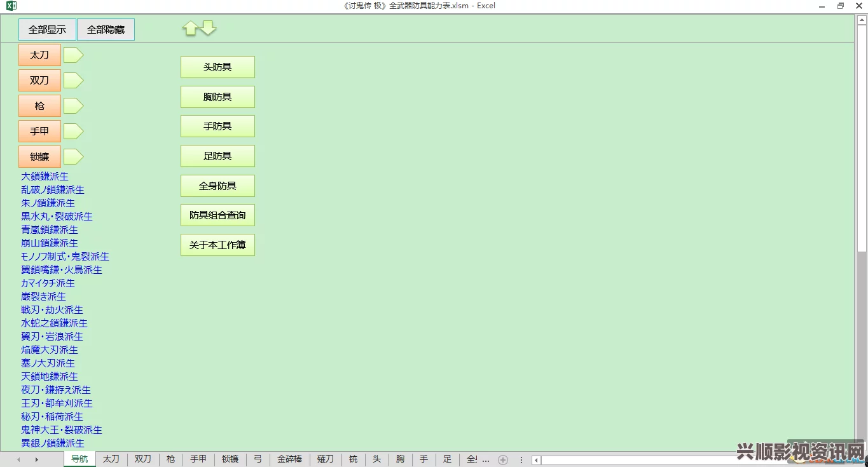Switch to the 手甲 sheet tab
The height and width of the screenshot is (467, 868).
click(x=198, y=459)
